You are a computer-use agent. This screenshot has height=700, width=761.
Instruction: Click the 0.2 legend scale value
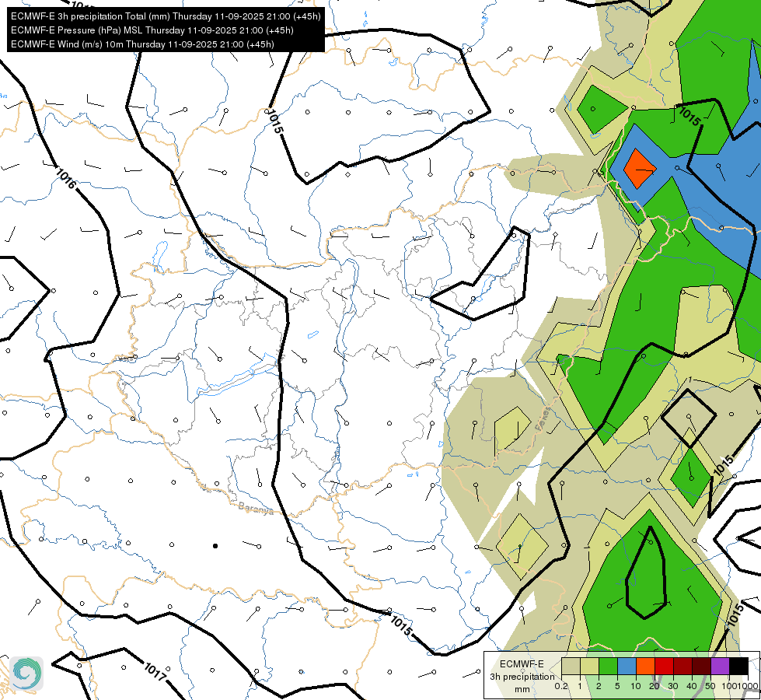point(561,686)
